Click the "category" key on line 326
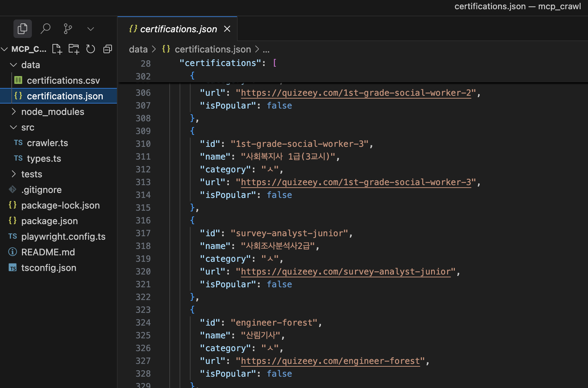Image resolution: width=588 pixels, height=388 pixels. [x=225, y=348]
